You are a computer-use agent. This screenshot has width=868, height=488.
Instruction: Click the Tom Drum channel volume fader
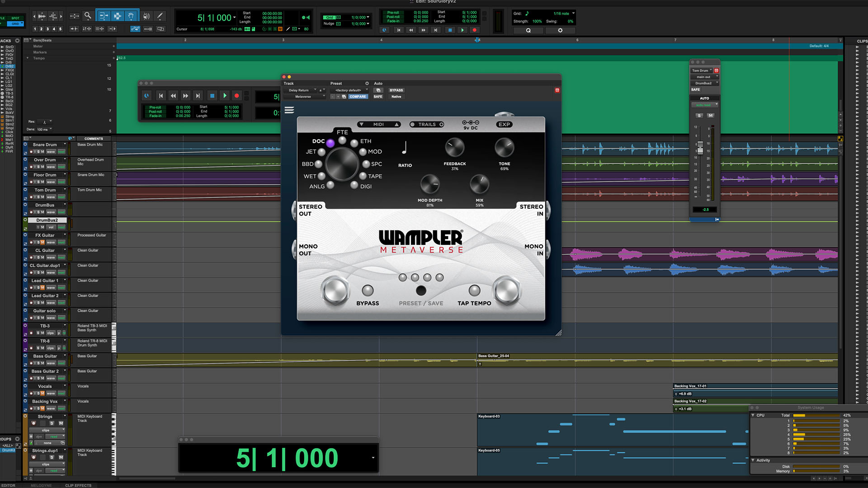click(700, 148)
